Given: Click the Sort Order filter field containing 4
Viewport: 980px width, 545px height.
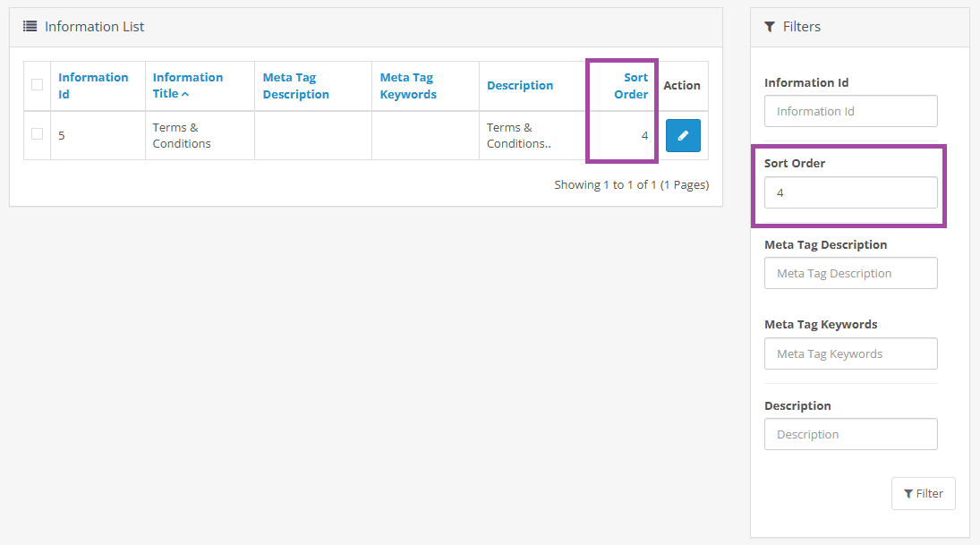Looking at the screenshot, I should tap(850, 192).
